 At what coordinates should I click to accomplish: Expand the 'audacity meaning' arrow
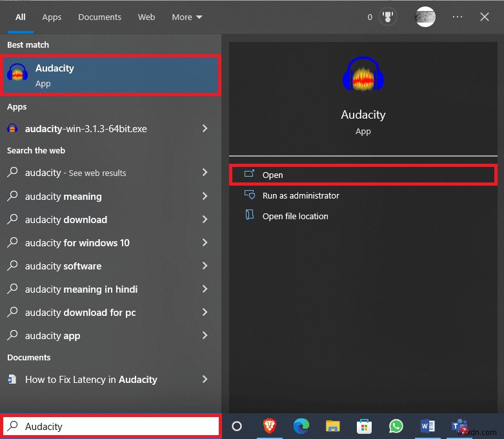pyautogui.click(x=205, y=196)
